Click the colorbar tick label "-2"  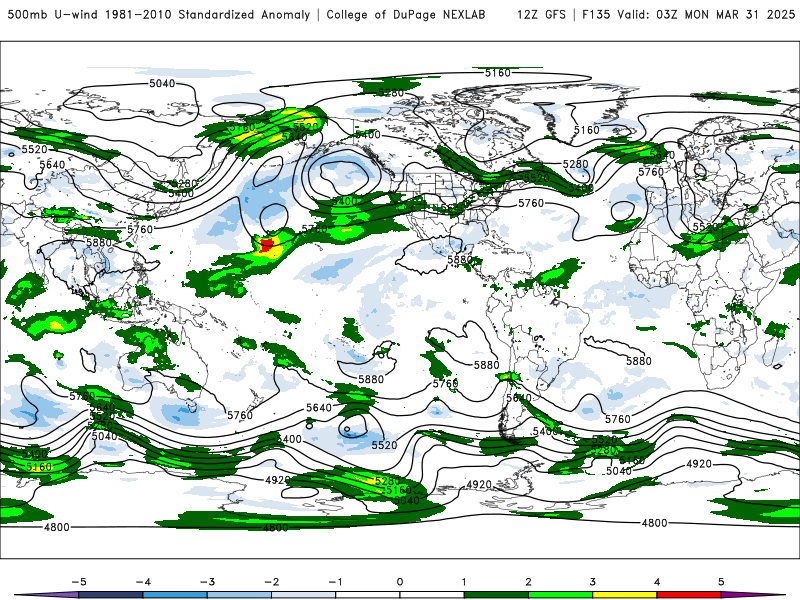coord(271,582)
